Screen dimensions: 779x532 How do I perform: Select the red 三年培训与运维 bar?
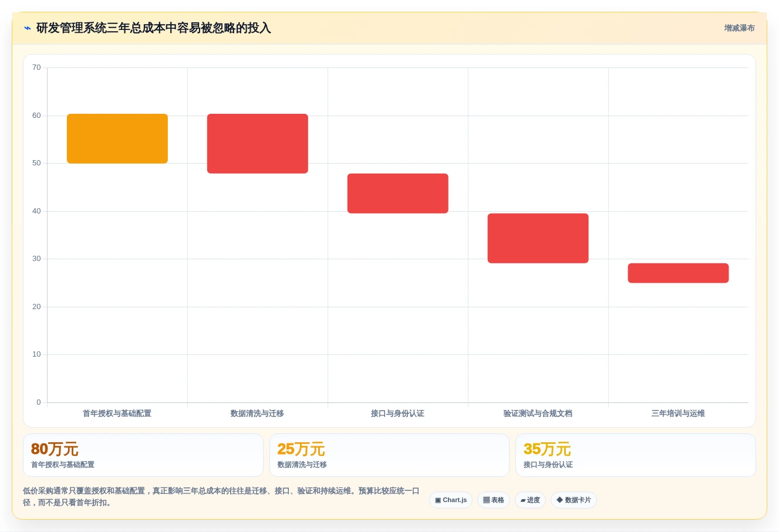tap(679, 273)
